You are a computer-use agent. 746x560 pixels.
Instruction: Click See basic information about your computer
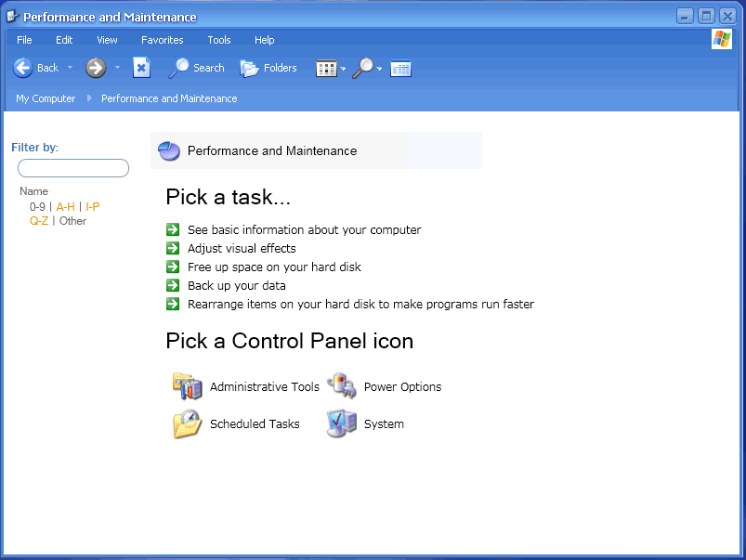(304, 229)
